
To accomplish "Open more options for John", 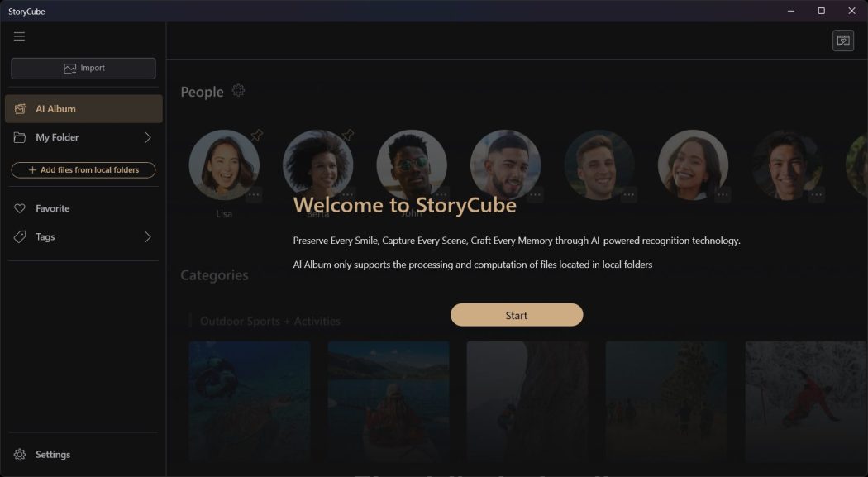I will [441, 195].
